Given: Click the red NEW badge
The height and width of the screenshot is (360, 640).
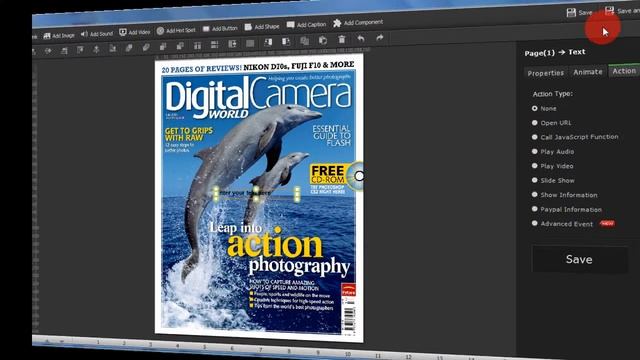Looking at the screenshot, I should point(607,223).
